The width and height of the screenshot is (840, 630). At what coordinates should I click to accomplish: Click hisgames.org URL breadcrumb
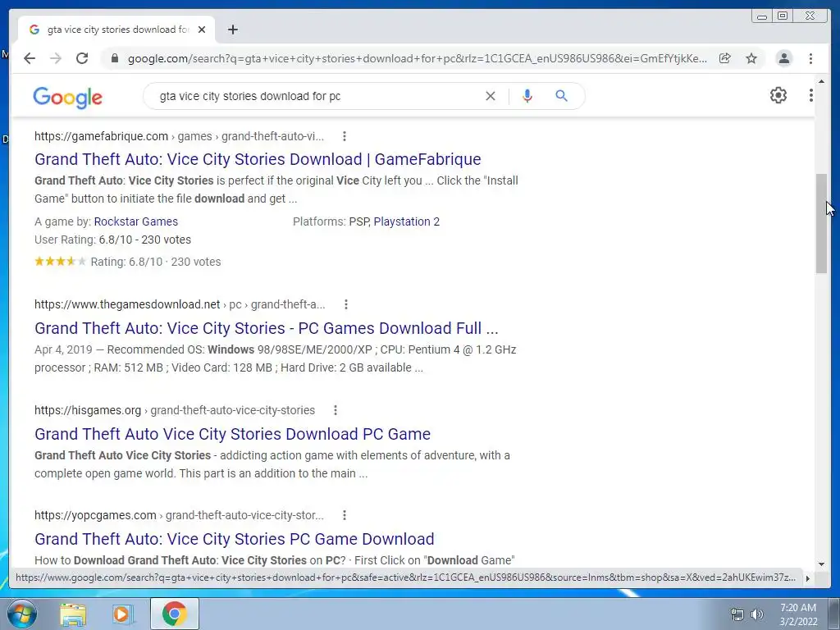coord(175,410)
